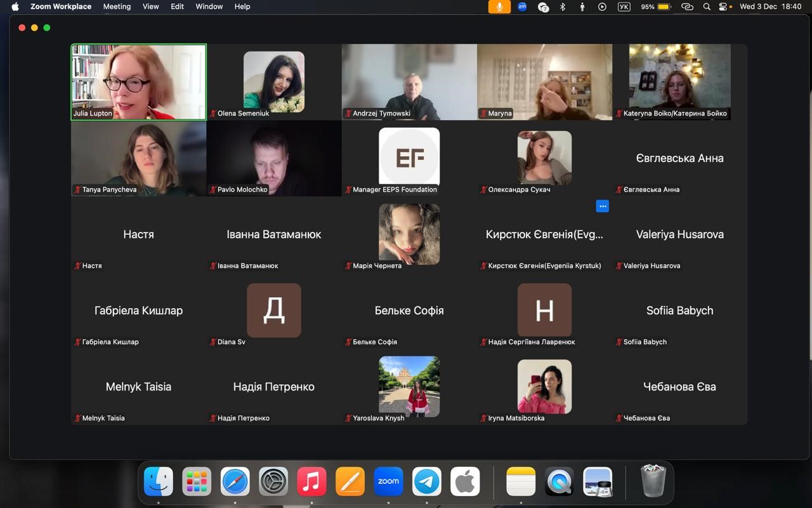Click the Zoom status icon in menu bar
Viewport: 812px width, 508px height.
tap(522, 7)
